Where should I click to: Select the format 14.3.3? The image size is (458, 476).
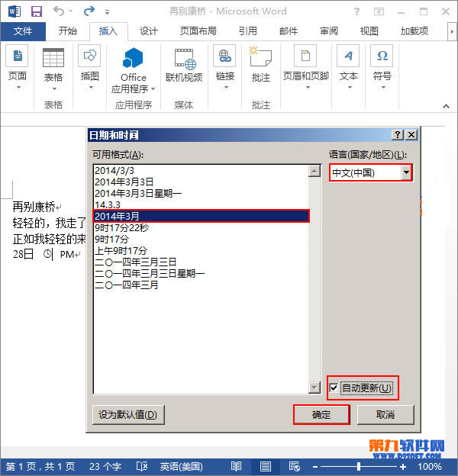click(x=201, y=204)
